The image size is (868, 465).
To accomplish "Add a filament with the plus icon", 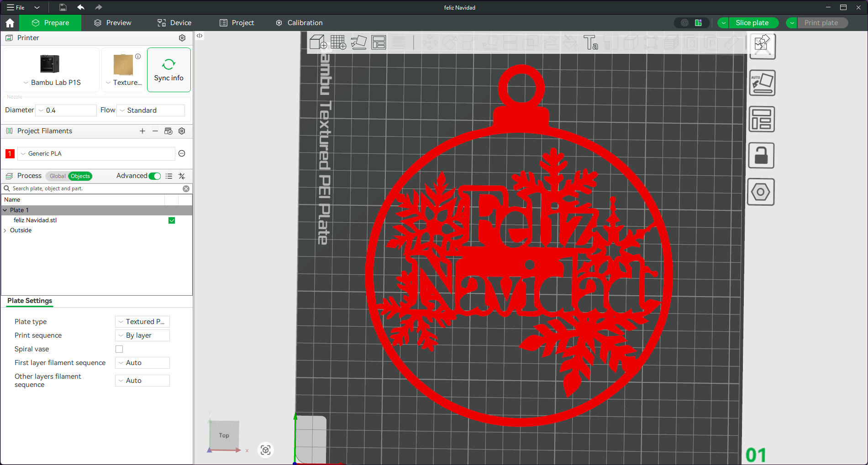I will click(x=142, y=131).
